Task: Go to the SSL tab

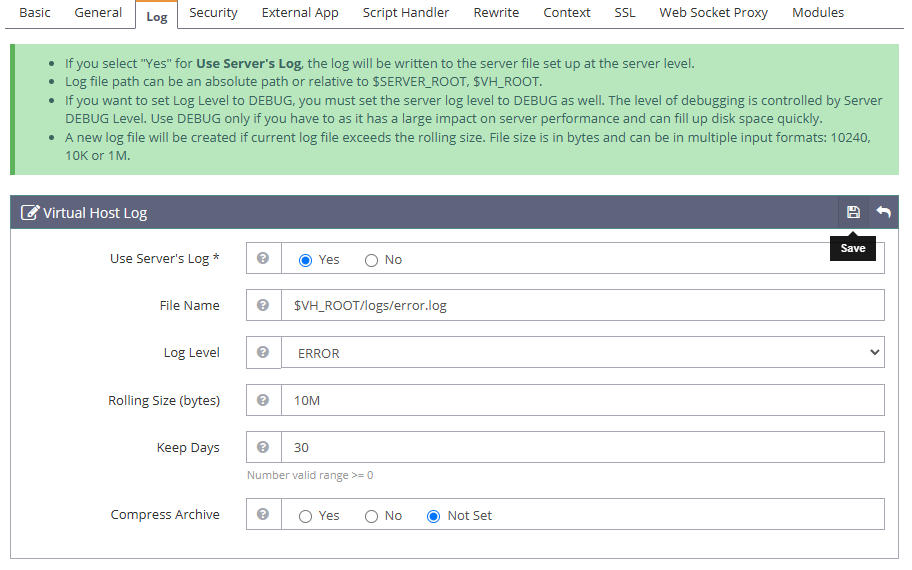Action: click(x=625, y=13)
